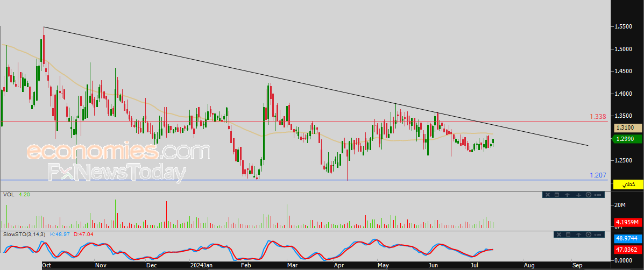Expand more options for SlowSTO panel
The height and width of the screenshot is (270, 644).
(x=598, y=235)
